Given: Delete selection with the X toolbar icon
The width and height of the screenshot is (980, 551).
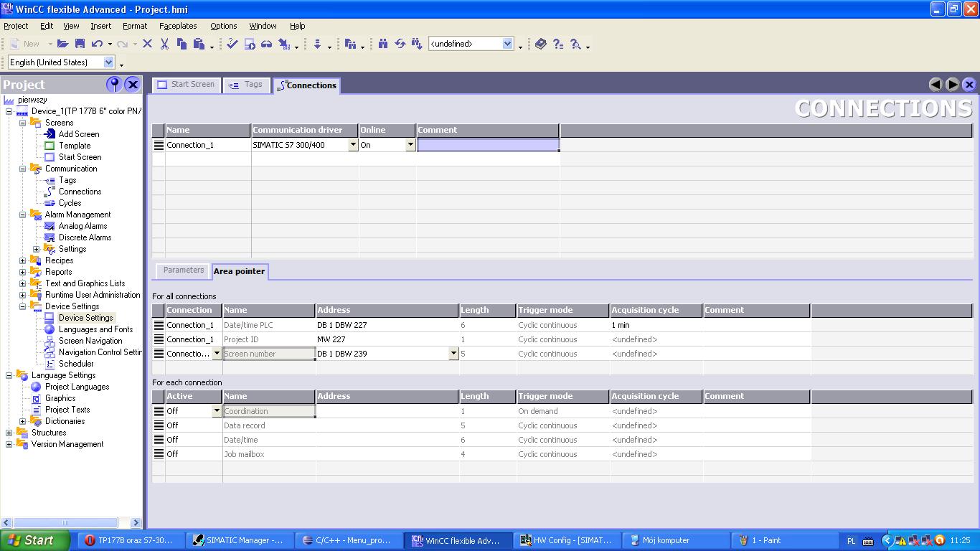Looking at the screenshot, I should [147, 44].
